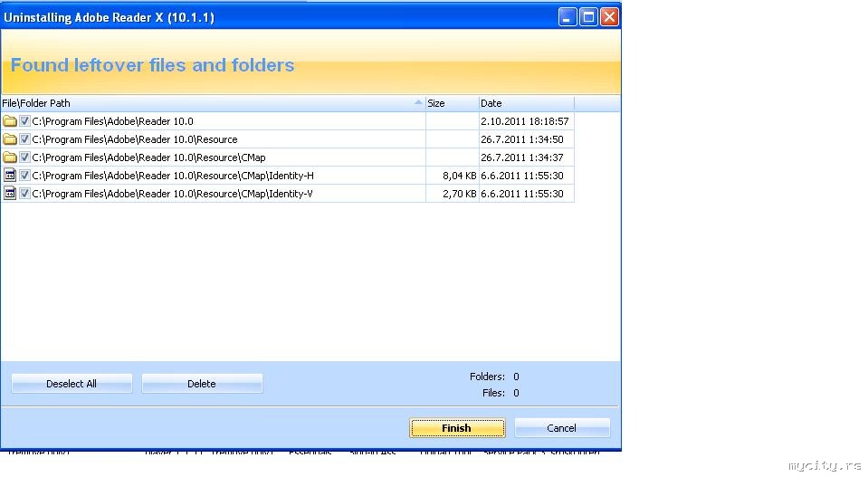Click the Cancel button

pyautogui.click(x=562, y=428)
